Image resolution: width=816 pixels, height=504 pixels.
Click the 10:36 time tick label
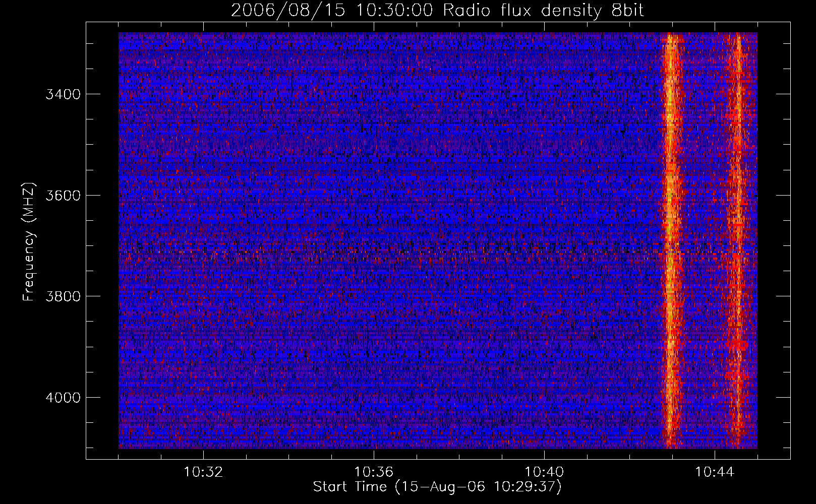374,472
